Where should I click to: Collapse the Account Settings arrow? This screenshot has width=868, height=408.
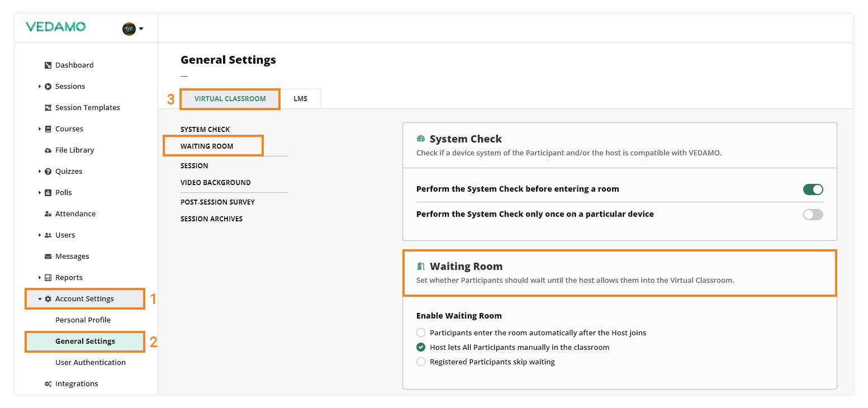[40, 299]
